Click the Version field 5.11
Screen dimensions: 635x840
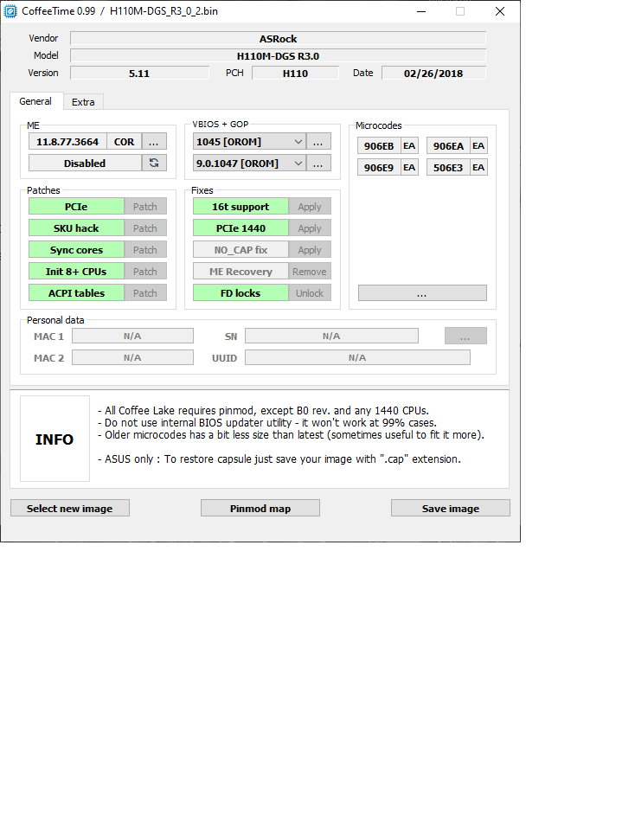click(139, 73)
